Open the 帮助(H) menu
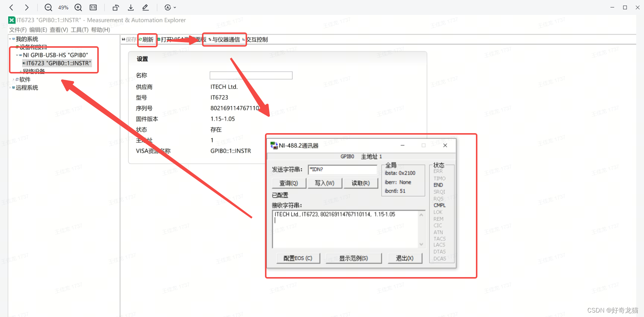This screenshot has height=317, width=644. click(x=101, y=30)
